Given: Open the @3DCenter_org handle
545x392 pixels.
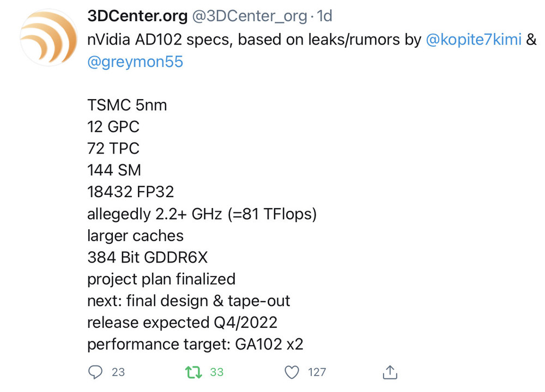Looking at the screenshot, I should point(250,17).
